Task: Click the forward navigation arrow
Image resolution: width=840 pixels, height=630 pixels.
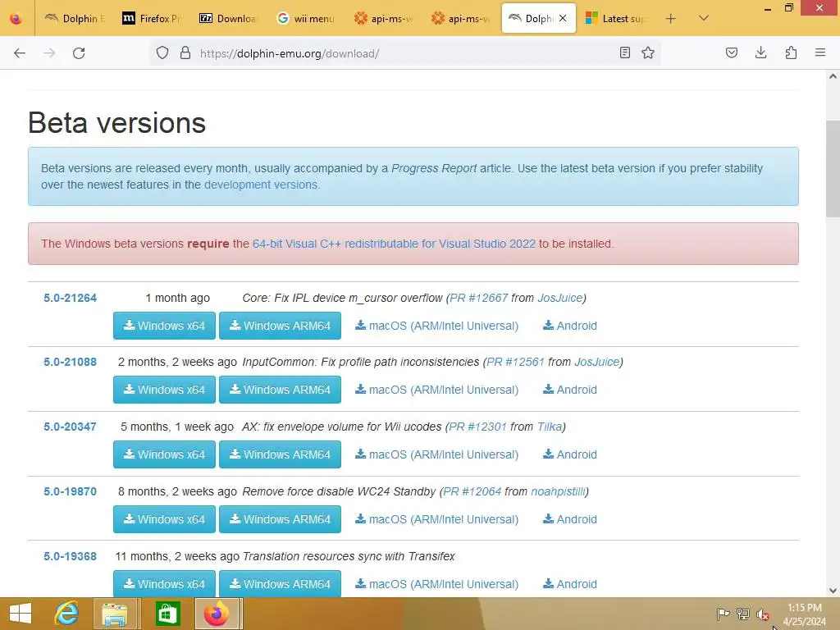Action: 49,53
